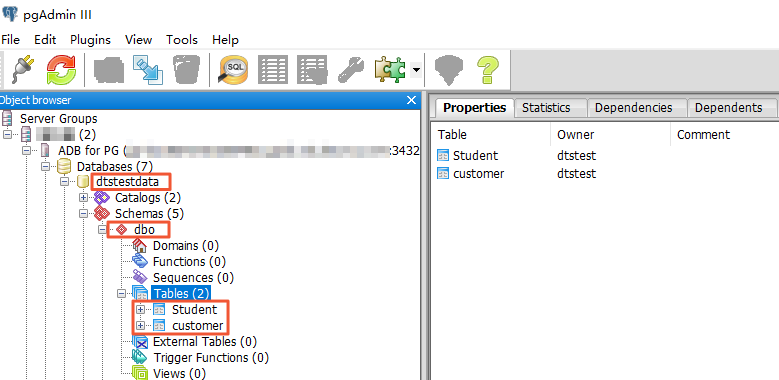
Task: Collapse the server group node
Action: point(7,135)
